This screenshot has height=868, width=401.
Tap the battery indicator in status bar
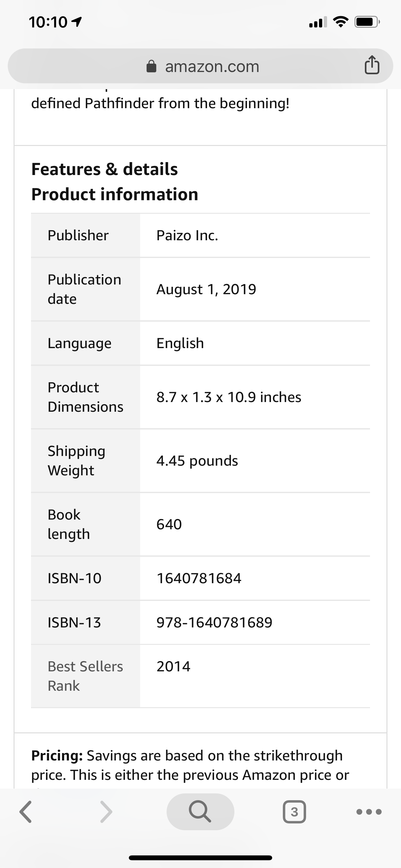tap(367, 22)
